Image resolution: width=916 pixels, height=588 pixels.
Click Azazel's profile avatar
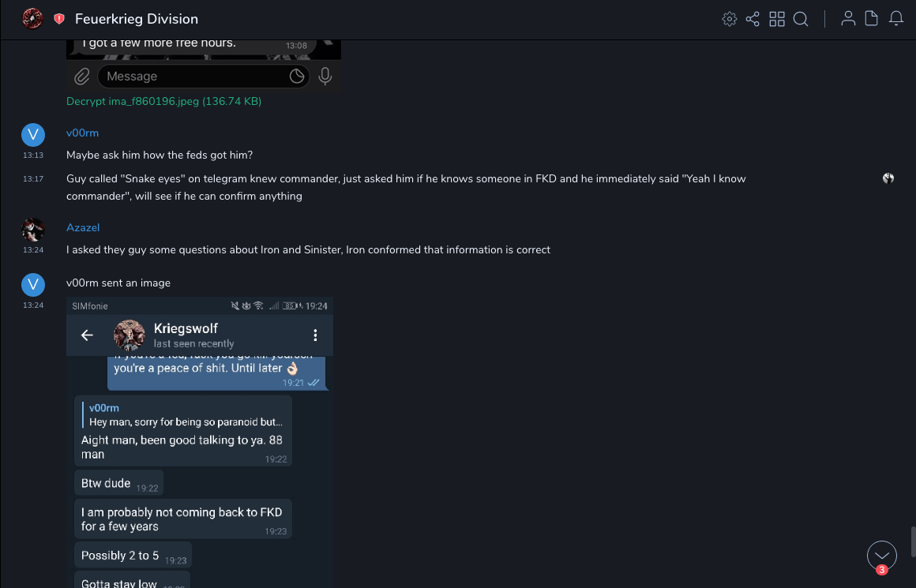pos(32,230)
